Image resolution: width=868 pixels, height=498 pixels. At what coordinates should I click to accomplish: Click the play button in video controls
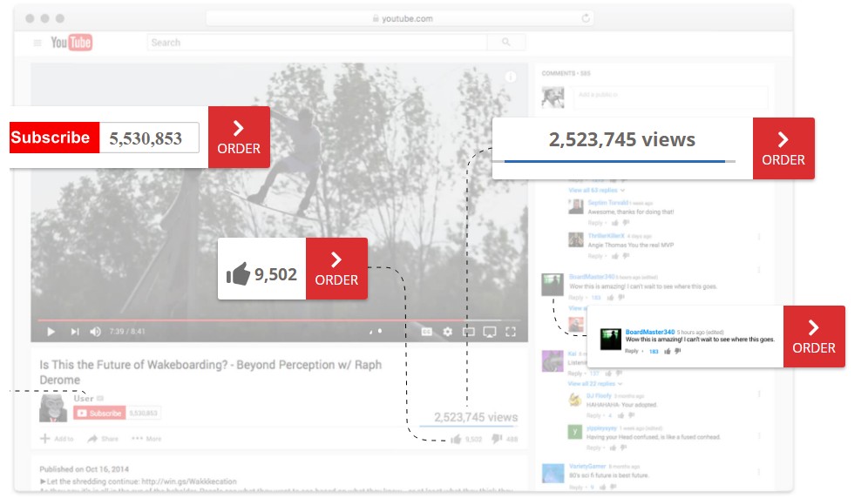coord(51,332)
